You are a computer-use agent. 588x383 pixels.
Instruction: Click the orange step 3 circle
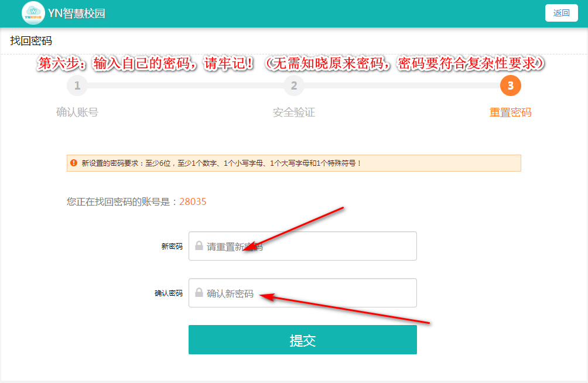(510, 86)
